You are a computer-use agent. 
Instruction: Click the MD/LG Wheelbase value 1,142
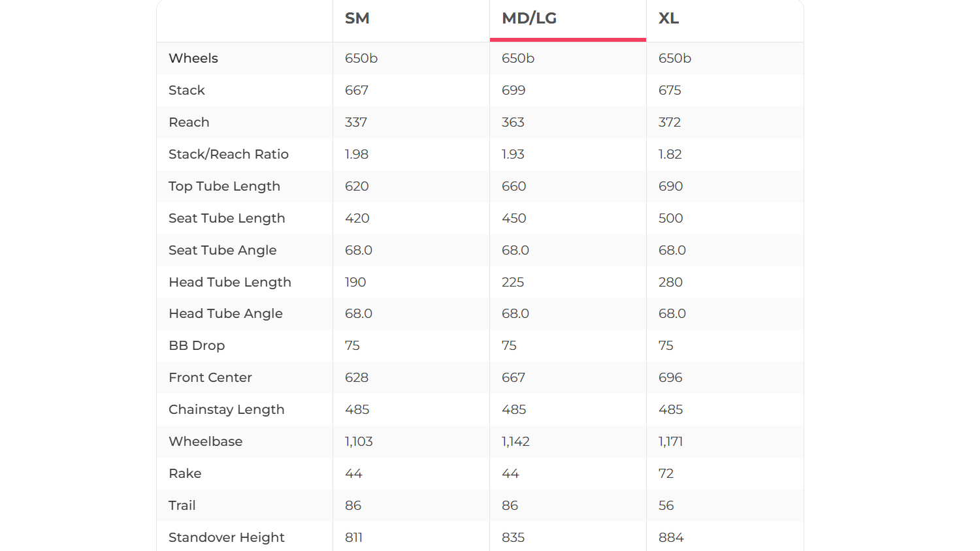515,441
